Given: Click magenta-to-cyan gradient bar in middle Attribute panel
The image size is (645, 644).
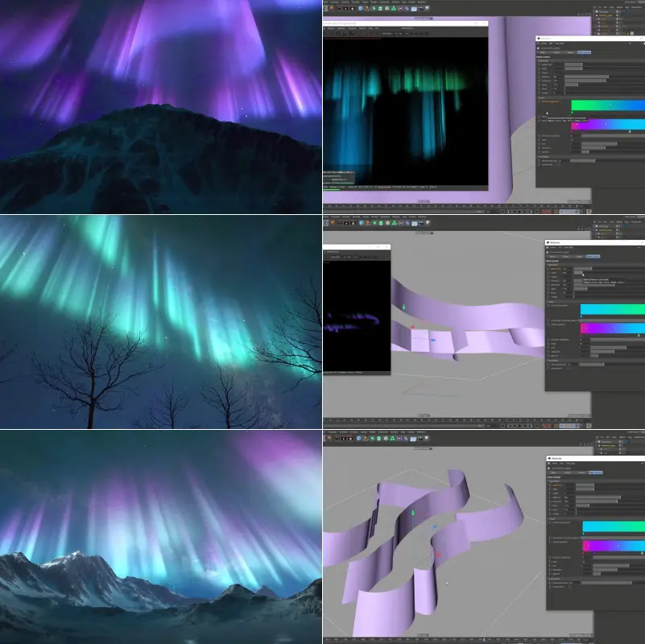Looking at the screenshot, I should point(613,328).
